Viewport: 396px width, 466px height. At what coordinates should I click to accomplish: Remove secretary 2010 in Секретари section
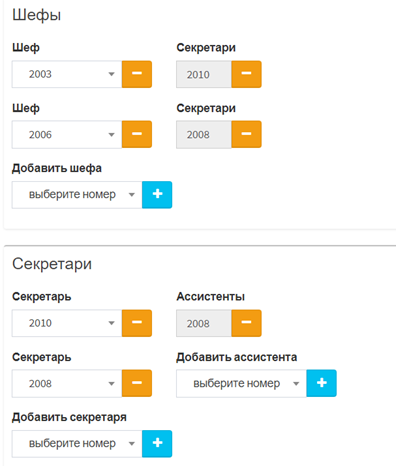pos(137,323)
